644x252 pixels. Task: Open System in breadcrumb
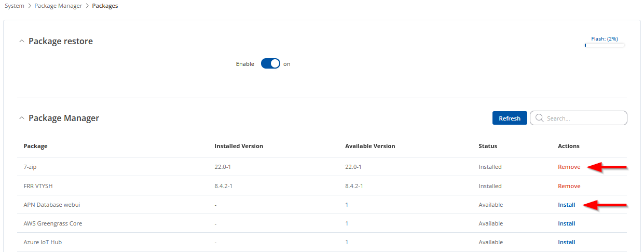click(x=15, y=6)
